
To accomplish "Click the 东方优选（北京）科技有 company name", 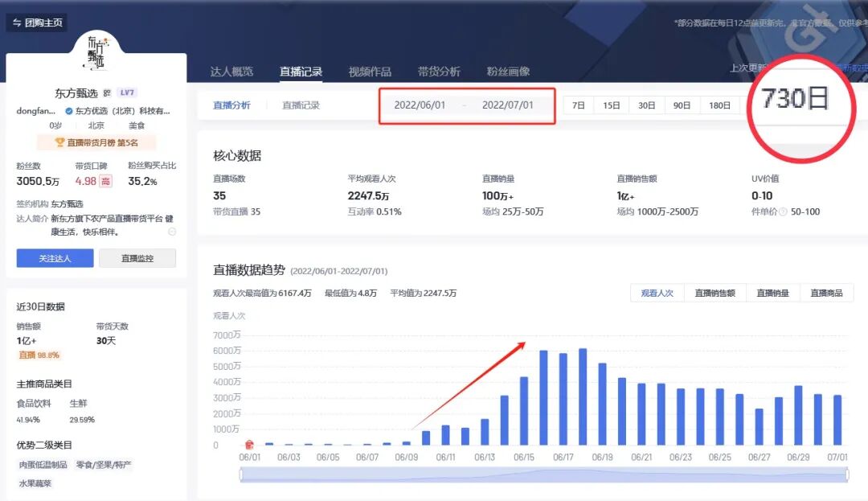I will (122, 111).
